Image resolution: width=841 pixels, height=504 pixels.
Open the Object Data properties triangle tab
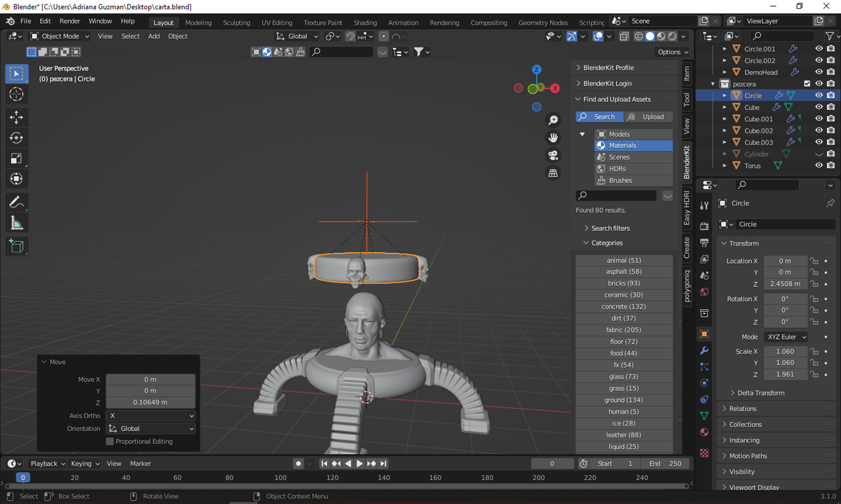tap(704, 416)
